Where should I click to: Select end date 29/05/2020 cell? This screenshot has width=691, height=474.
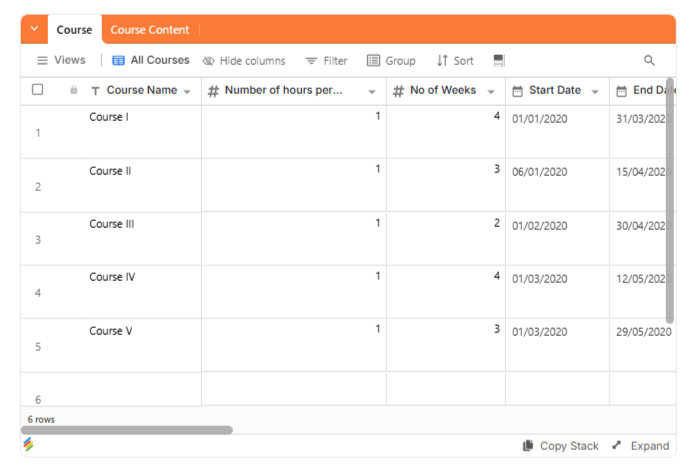[643, 345]
